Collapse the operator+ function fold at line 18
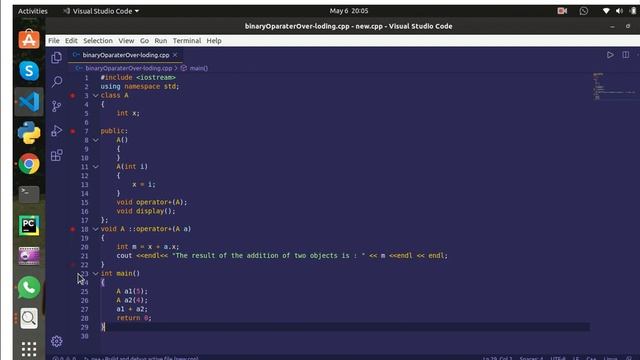 tap(96, 229)
